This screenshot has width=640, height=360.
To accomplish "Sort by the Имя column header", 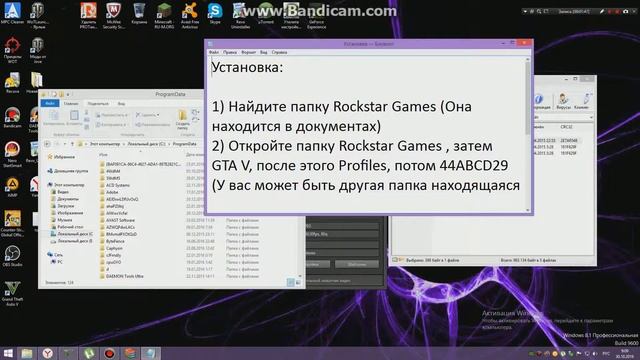I will pyautogui.click(x=103, y=155).
